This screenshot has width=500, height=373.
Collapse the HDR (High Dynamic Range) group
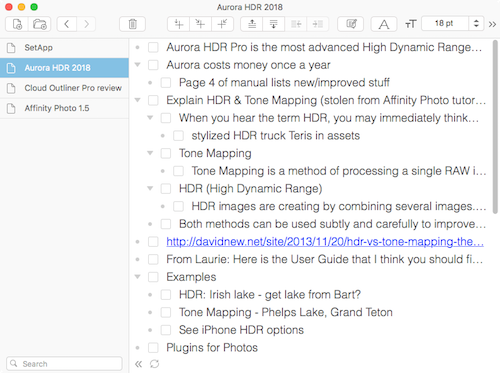(x=150, y=188)
